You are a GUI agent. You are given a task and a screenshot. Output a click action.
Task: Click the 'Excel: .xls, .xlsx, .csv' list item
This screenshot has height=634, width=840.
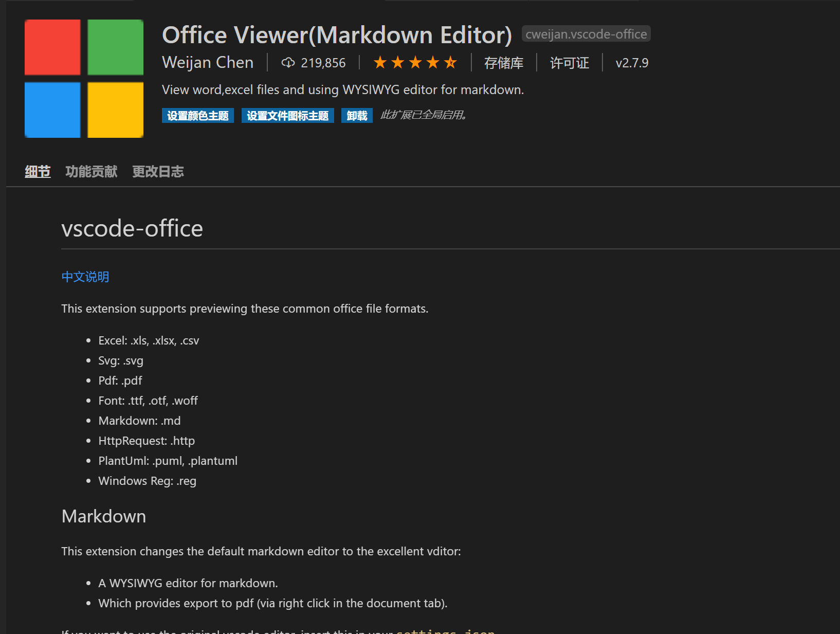tap(149, 340)
